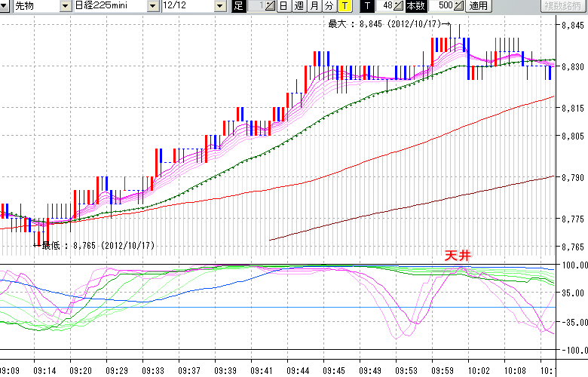Open the 12/12 contract month dropdown

tap(219, 6)
